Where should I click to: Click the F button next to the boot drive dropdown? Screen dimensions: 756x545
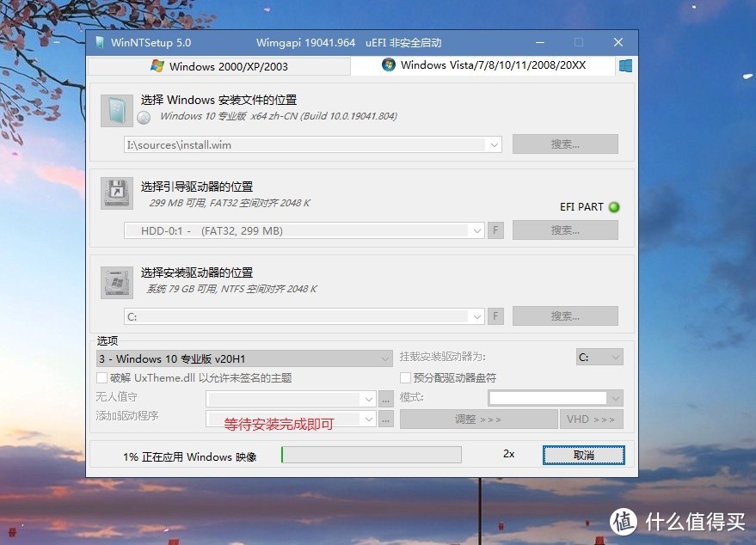point(495,230)
